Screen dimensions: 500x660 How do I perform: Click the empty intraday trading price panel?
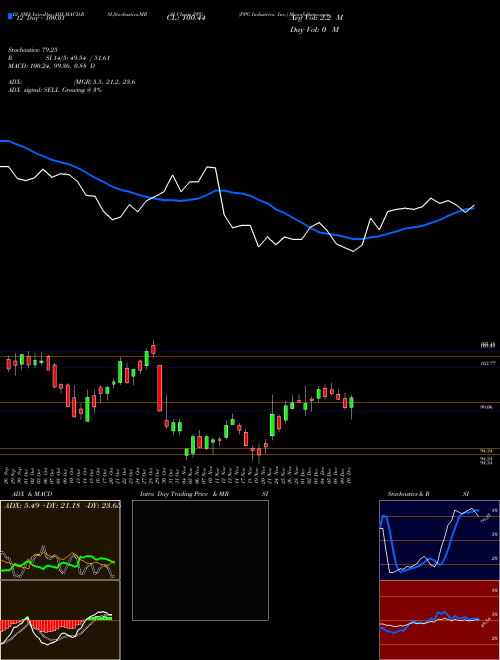200,560
